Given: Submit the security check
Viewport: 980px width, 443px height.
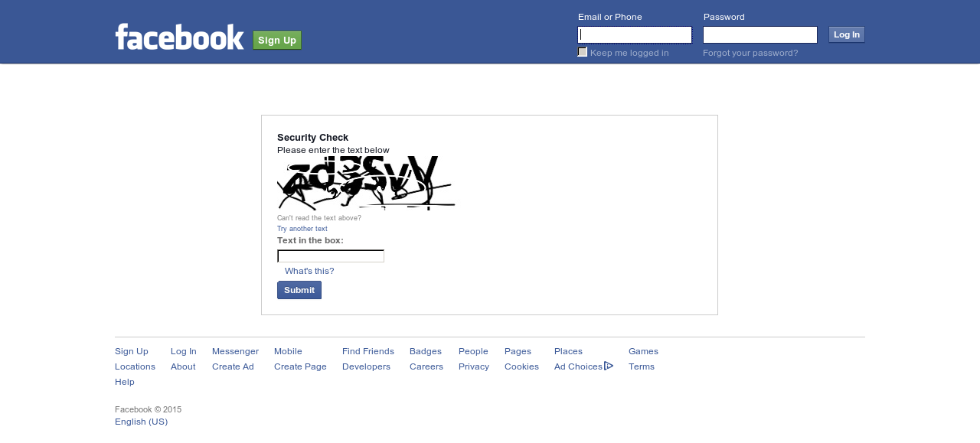Looking at the screenshot, I should pyautogui.click(x=299, y=290).
